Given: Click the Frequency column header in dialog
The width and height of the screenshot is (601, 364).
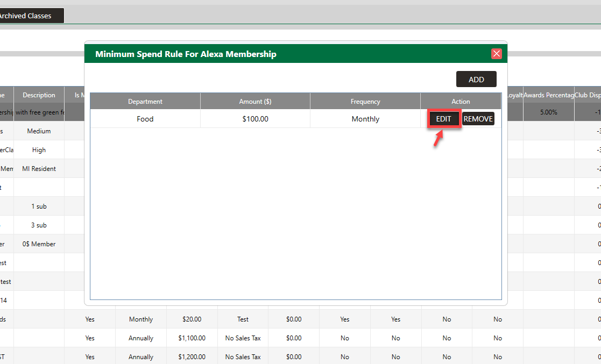Looking at the screenshot, I should coord(365,101).
